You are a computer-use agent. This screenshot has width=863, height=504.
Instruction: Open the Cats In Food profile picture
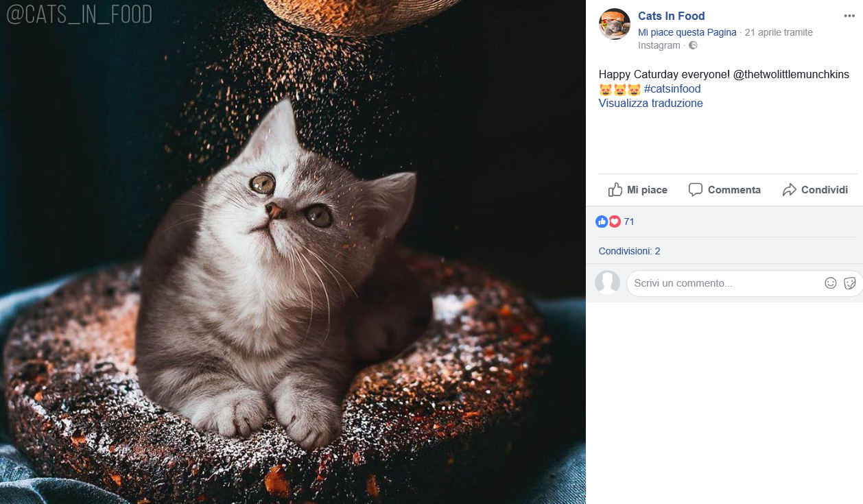tap(614, 25)
